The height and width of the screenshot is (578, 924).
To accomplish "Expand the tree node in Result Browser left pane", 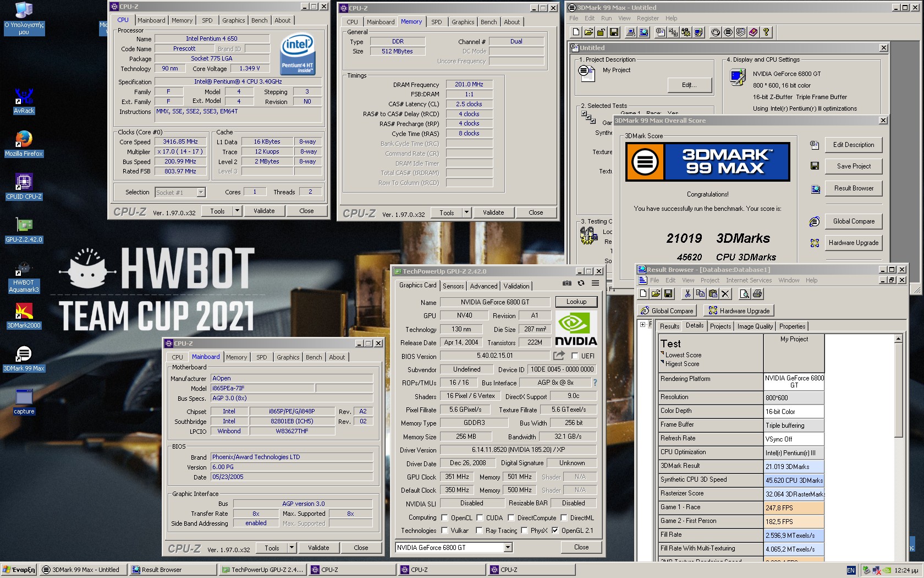I will click(642, 324).
